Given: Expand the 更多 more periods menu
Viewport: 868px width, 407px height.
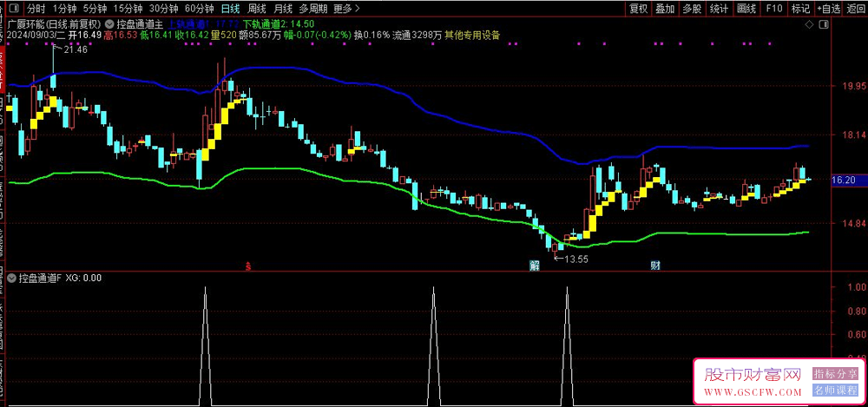Looking at the screenshot, I should tap(347, 9).
